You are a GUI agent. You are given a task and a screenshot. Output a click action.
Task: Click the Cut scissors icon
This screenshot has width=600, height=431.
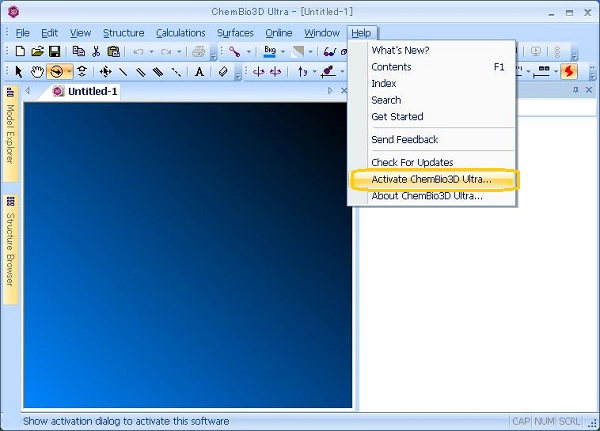coord(96,51)
